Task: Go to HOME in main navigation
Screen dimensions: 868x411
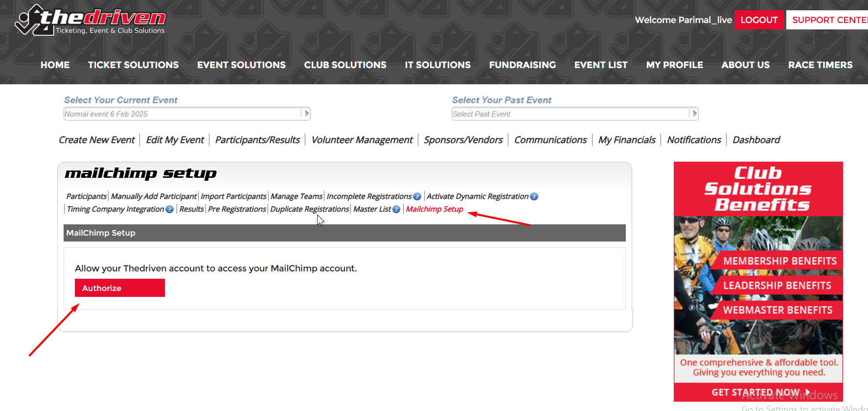Action: [x=55, y=65]
